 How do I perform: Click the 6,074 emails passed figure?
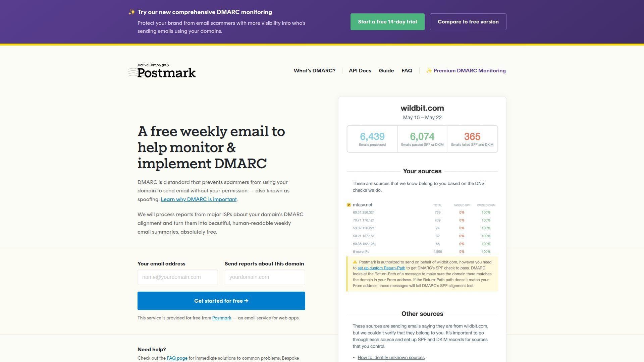click(422, 136)
